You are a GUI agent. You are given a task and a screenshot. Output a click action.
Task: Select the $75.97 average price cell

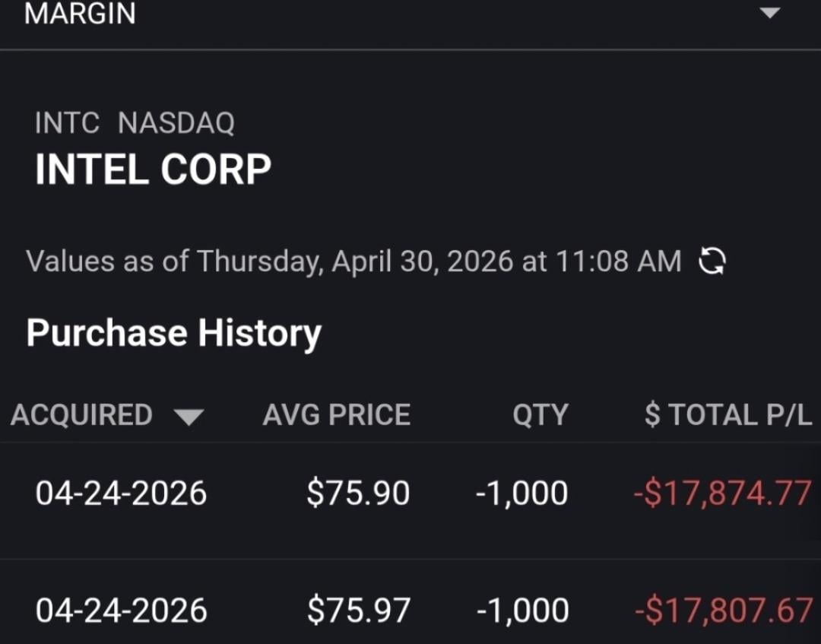coord(358,611)
